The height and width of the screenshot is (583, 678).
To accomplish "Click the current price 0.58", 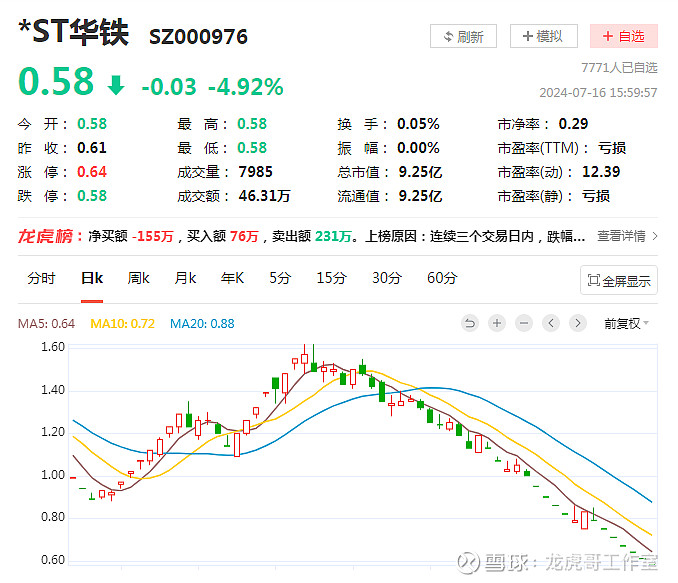I will 56,81.
